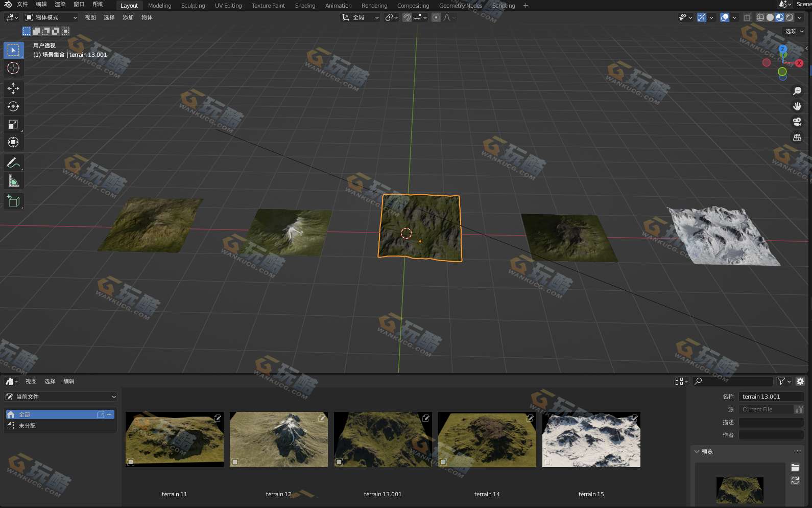The width and height of the screenshot is (812, 508).
Task: Pick the Scale tool
Action: [13, 124]
